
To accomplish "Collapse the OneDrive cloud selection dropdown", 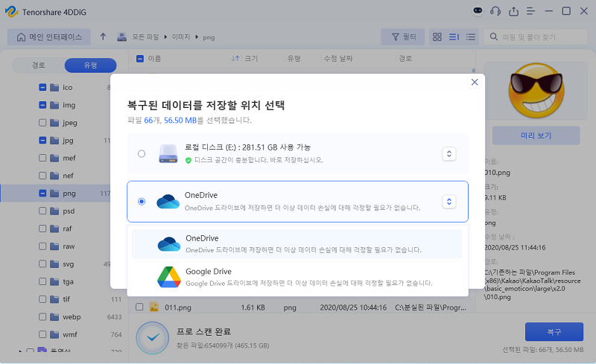I will 448,201.
